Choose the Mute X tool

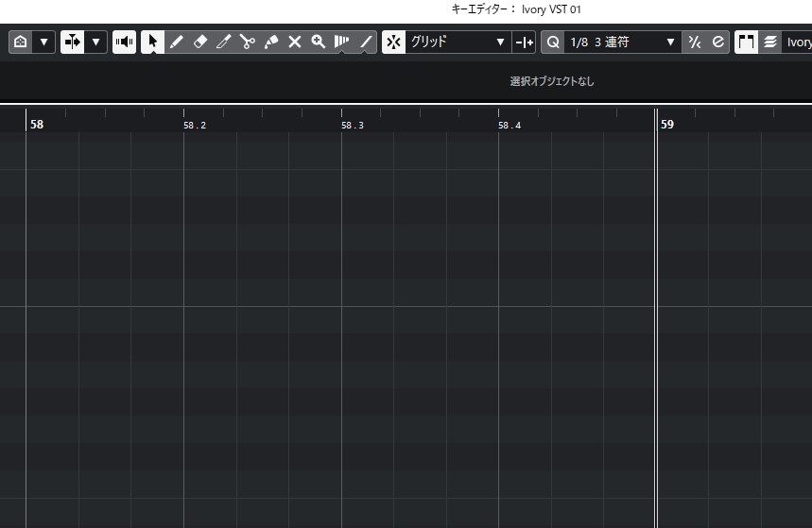pyautogui.click(x=295, y=43)
